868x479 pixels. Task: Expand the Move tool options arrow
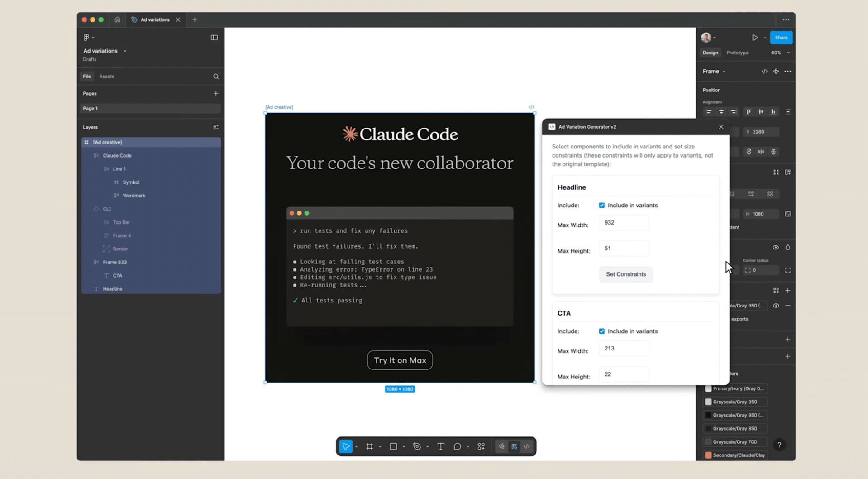click(357, 447)
